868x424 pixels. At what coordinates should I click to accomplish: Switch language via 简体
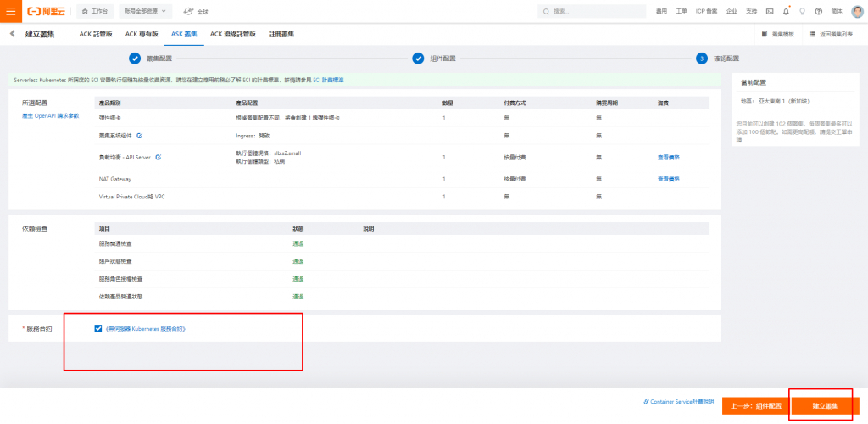click(x=837, y=11)
